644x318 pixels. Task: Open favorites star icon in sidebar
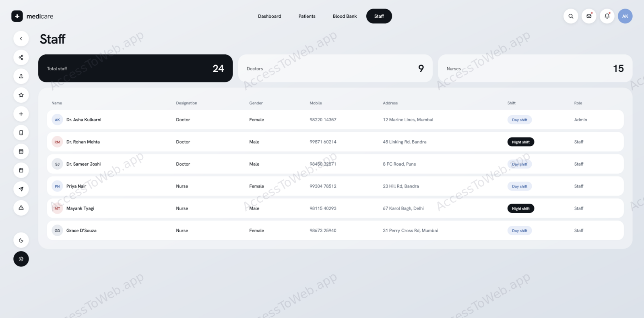21,95
